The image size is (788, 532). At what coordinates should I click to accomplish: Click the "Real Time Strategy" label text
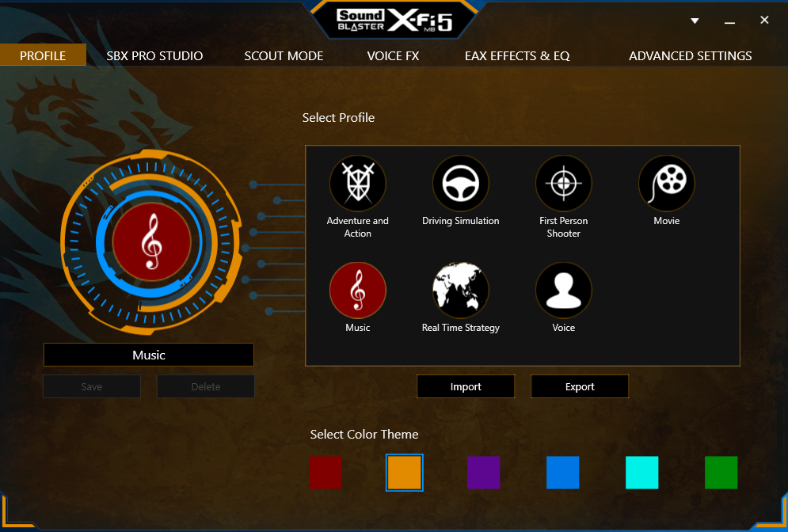pos(461,328)
